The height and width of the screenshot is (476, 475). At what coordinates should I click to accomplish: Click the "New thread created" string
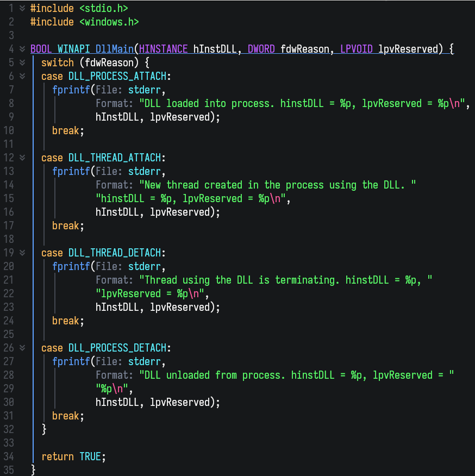click(277, 185)
